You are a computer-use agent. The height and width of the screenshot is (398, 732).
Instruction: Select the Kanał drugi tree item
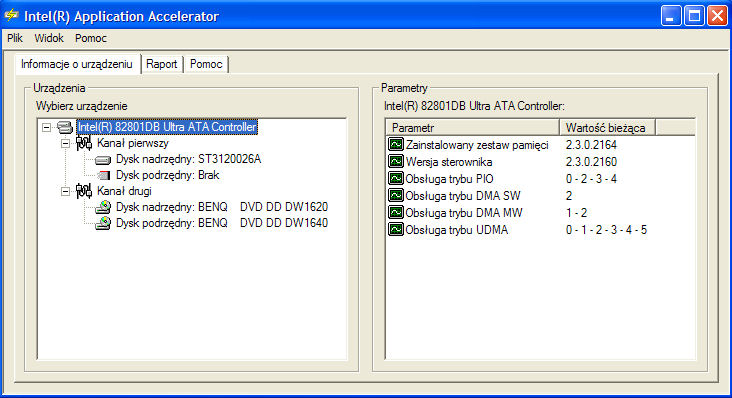(124, 191)
